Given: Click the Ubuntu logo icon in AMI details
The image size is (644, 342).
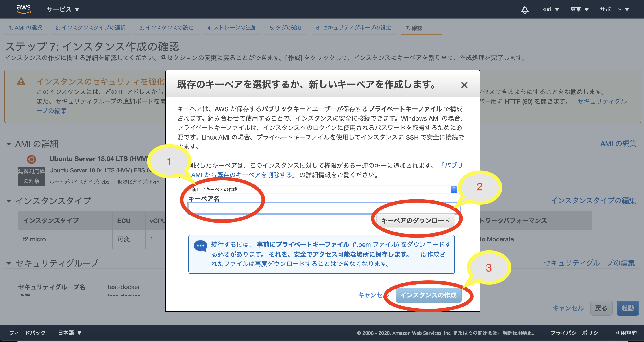Looking at the screenshot, I should [31, 159].
